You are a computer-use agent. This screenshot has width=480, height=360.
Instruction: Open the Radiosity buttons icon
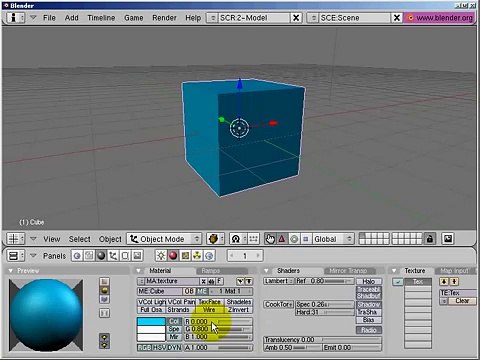[x=197, y=256]
